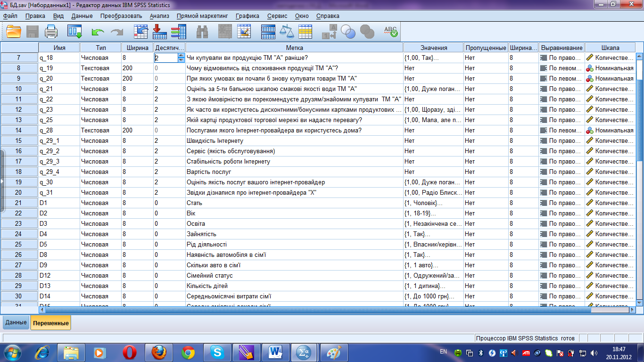The image size is (644, 362).
Task: Click the Метка column header
Action: point(294,48)
